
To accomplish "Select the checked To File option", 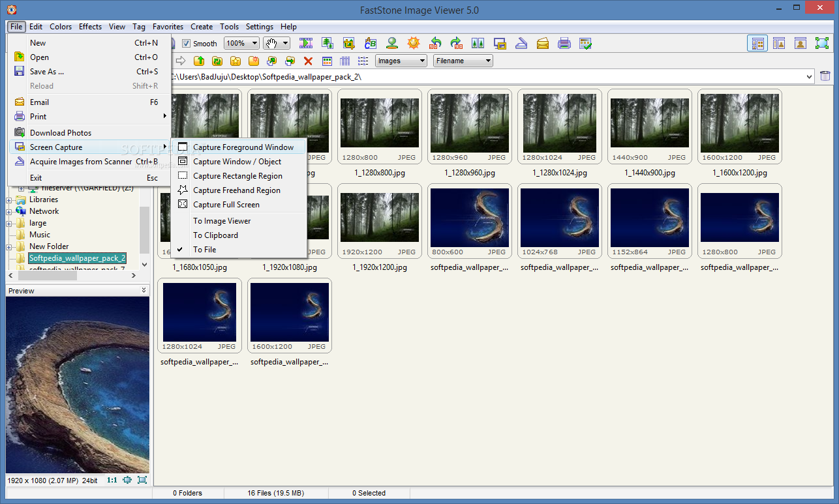I will click(x=204, y=250).
